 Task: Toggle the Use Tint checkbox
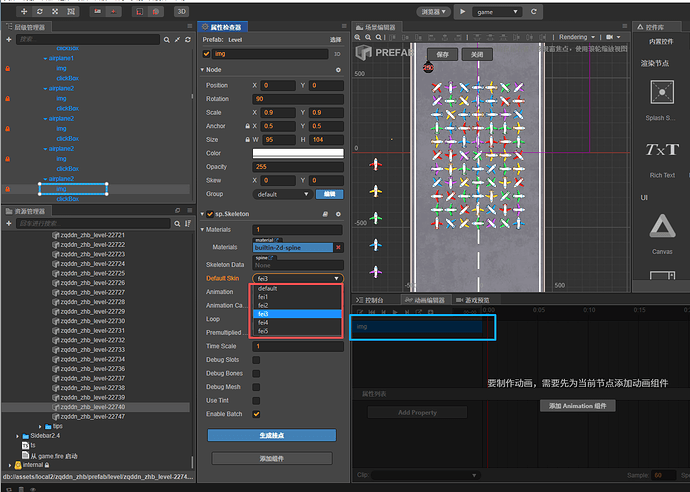pyautogui.click(x=256, y=400)
